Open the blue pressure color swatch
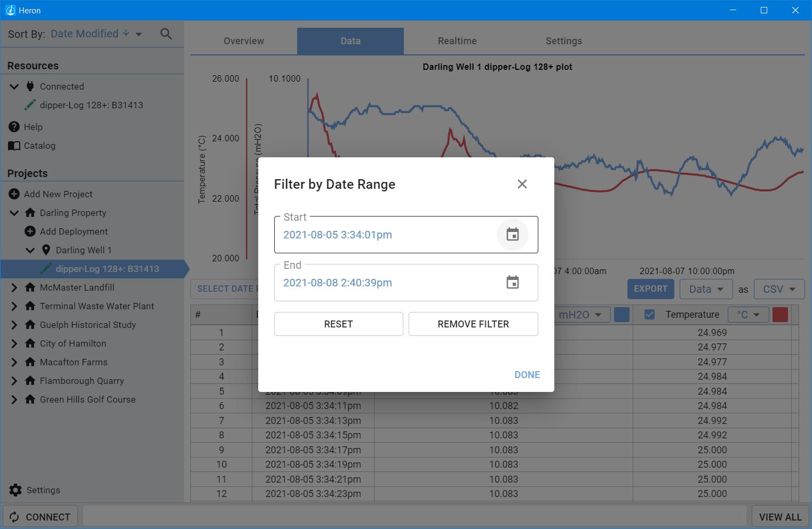The image size is (812, 529). click(x=622, y=315)
